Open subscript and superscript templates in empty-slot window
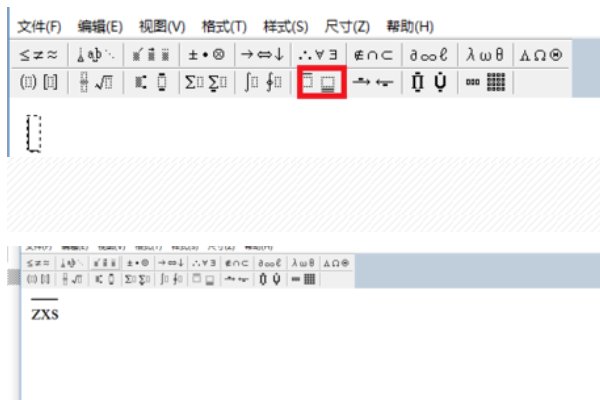Image resolution: width=600 pixels, height=400 pixels. pyautogui.click(x=151, y=82)
